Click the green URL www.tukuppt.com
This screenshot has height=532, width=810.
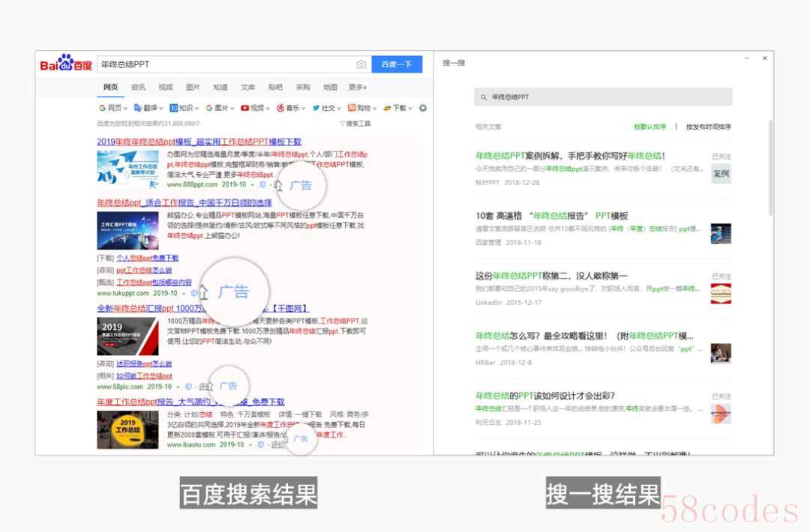pyautogui.click(x=123, y=293)
